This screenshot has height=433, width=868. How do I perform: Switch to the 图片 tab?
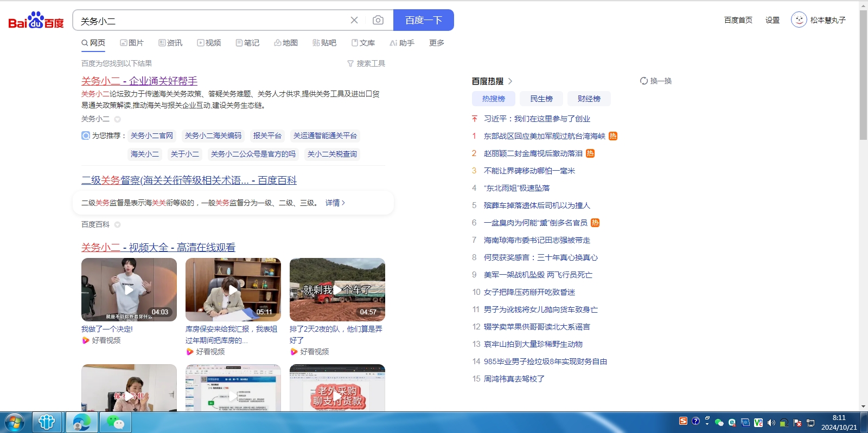coord(132,43)
